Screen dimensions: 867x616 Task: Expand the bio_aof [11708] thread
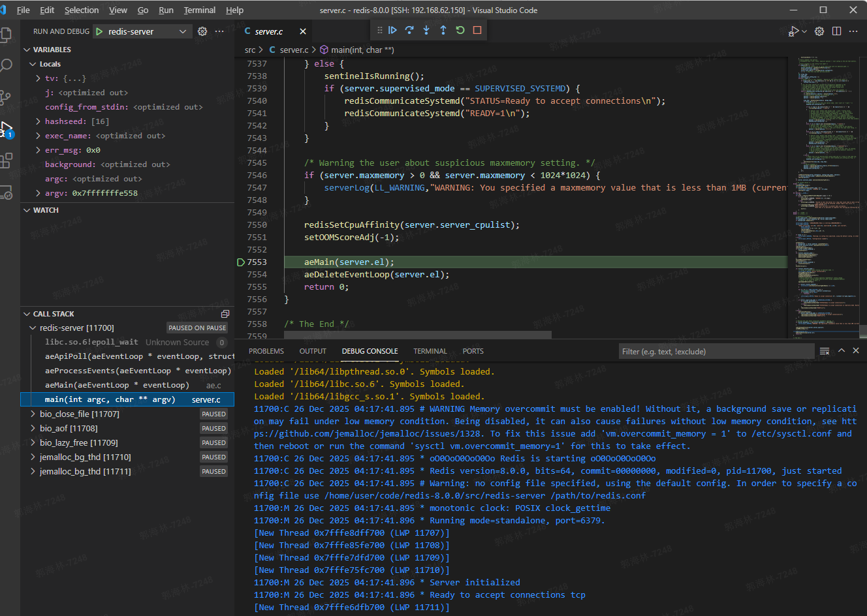click(x=33, y=429)
